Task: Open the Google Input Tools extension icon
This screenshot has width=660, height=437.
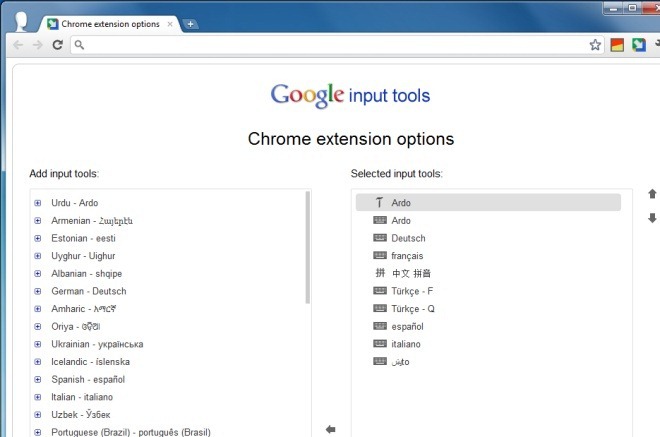Action: [639, 45]
